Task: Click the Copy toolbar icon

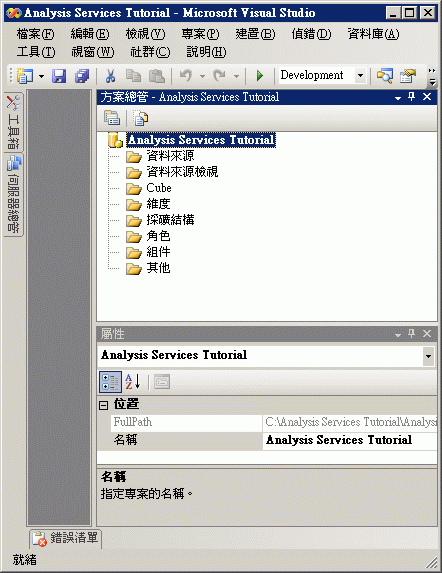Action: coord(133,76)
